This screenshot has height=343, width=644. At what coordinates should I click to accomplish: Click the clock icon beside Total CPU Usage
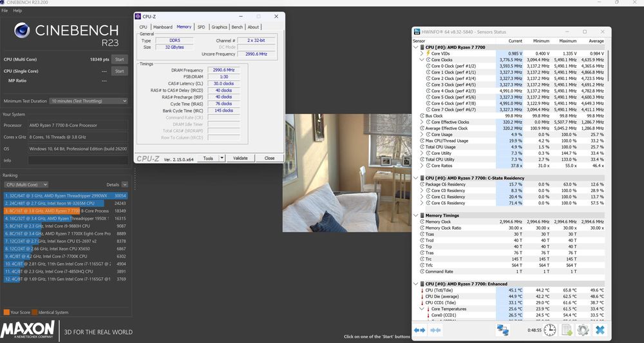point(422,147)
